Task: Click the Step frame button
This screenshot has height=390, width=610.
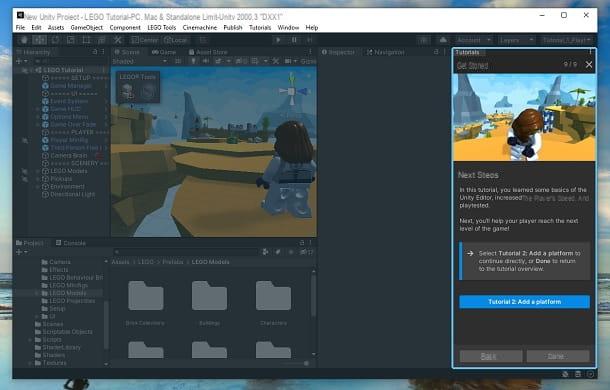Action: tap(309, 40)
